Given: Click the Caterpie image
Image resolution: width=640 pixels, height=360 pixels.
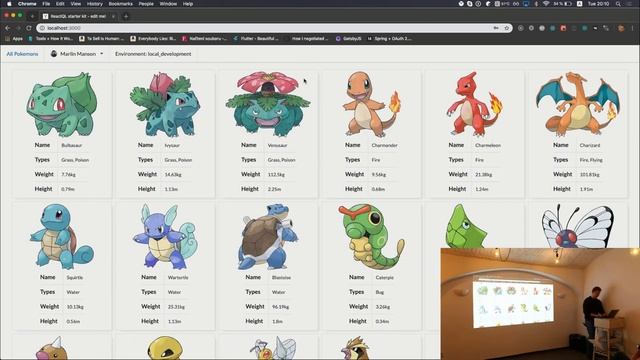Looking at the screenshot, I should coord(371,237).
